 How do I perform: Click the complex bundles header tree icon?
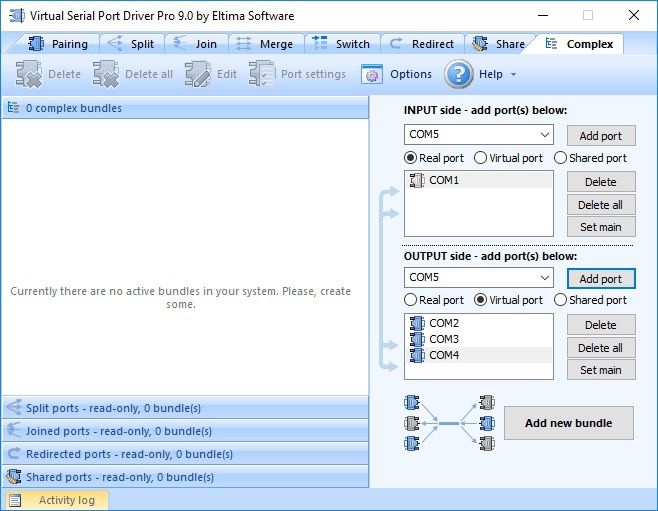click(x=13, y=108)
